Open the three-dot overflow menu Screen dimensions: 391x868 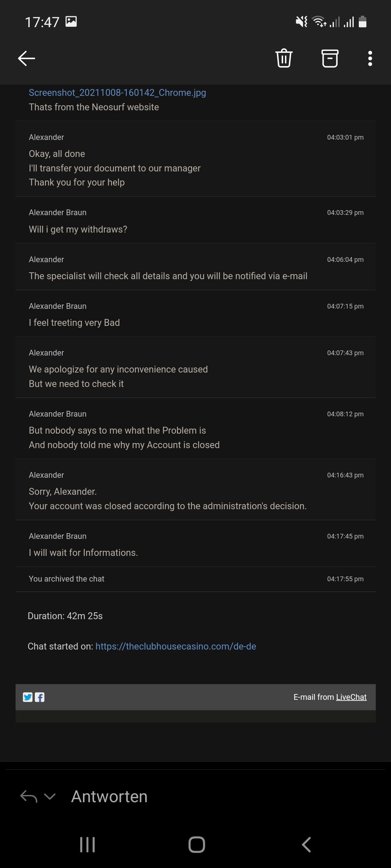point(370,58)
